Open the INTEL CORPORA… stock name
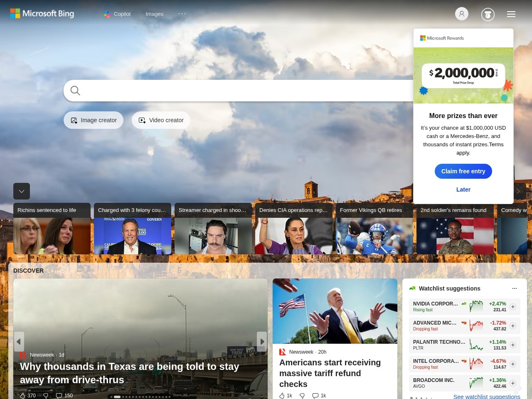This screenshot has height=399, width=532. [436, 361]
